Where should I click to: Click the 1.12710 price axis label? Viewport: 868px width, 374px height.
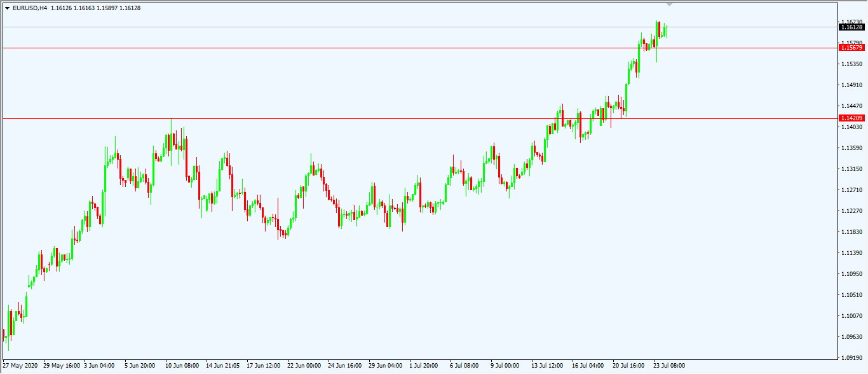click(x=852, y=190)
